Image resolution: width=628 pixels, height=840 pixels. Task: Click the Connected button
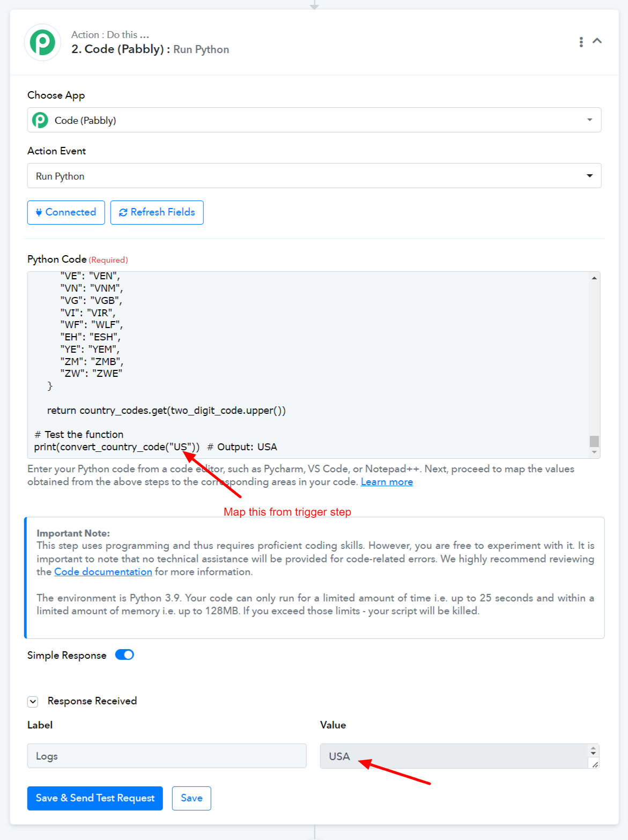coord(66,212)
